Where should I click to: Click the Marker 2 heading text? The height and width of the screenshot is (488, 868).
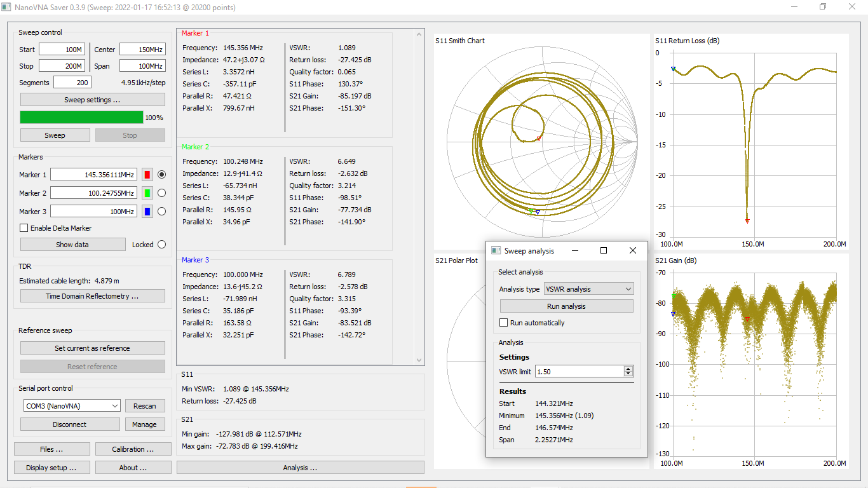(x=195, y=147)
